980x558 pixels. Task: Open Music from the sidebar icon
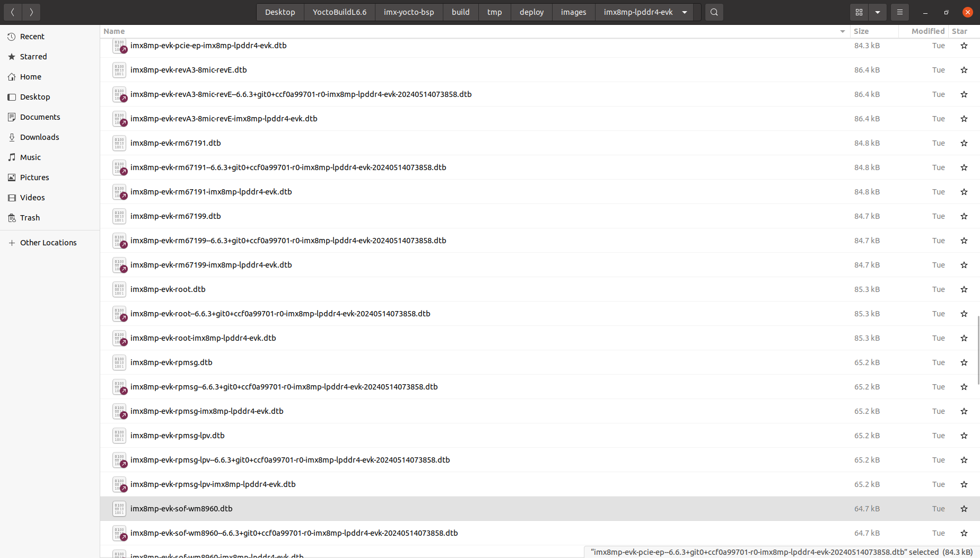pos(12,157)
